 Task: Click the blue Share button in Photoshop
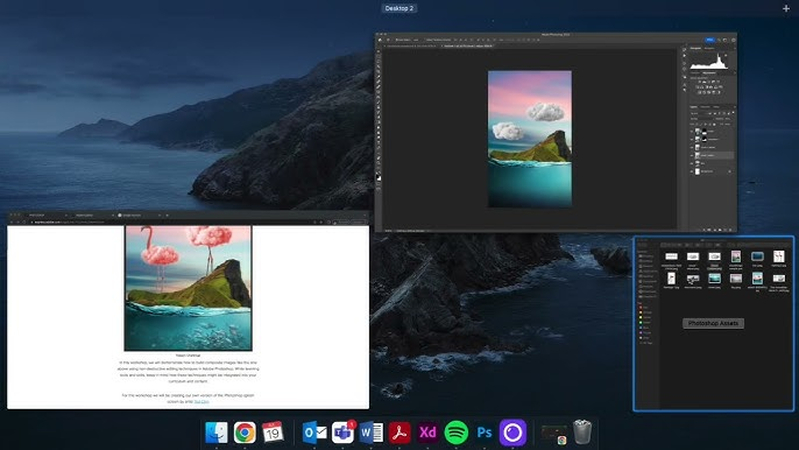point(710,40)
